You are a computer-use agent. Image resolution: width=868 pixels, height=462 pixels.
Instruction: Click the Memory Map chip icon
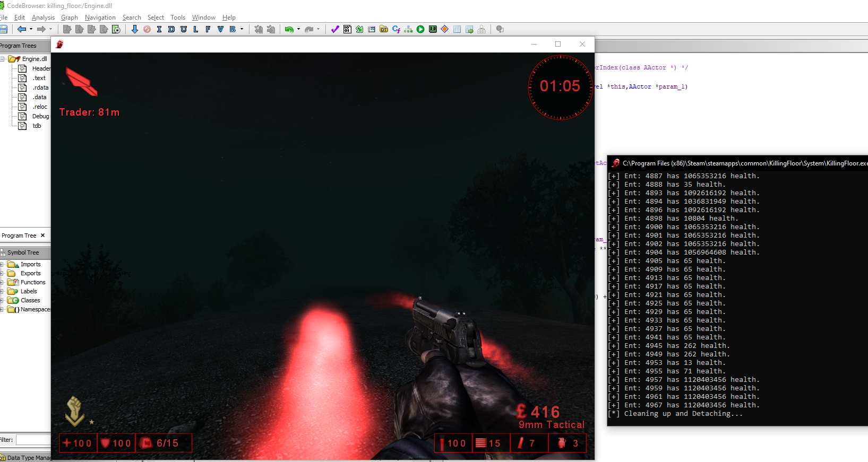pyautogui.click(x=433, y=29)
